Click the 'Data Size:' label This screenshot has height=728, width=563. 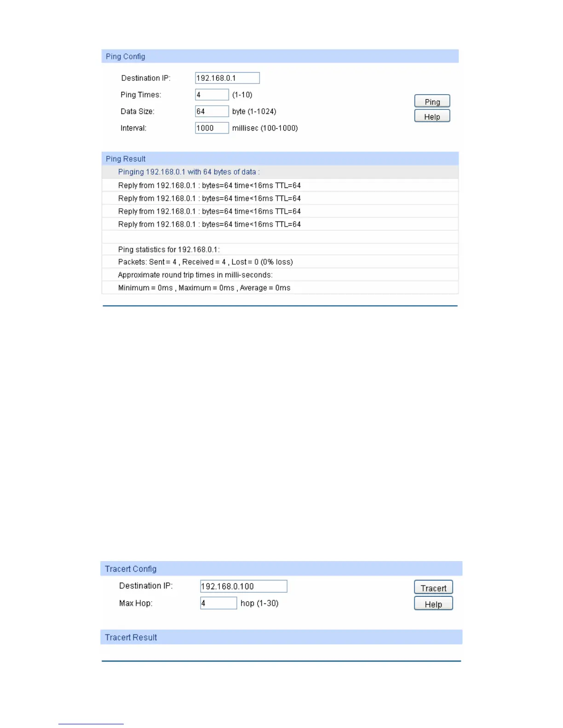[x=138, y=112]
